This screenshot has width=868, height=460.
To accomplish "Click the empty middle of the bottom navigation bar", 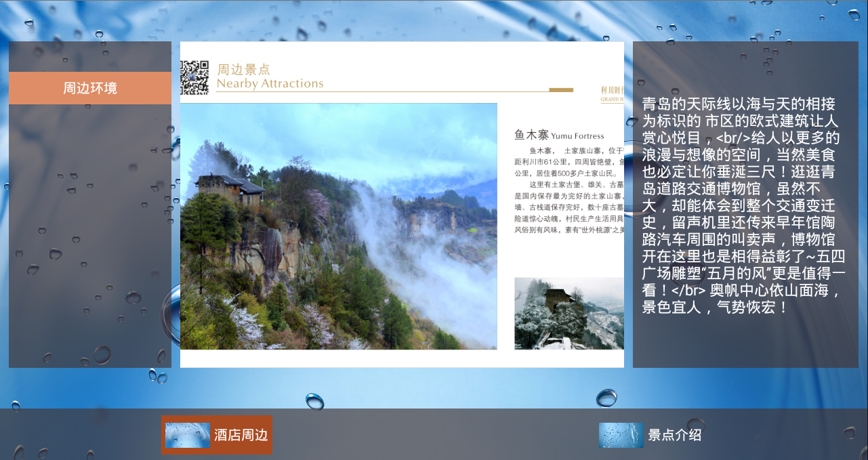I will (x=434, y=435).
